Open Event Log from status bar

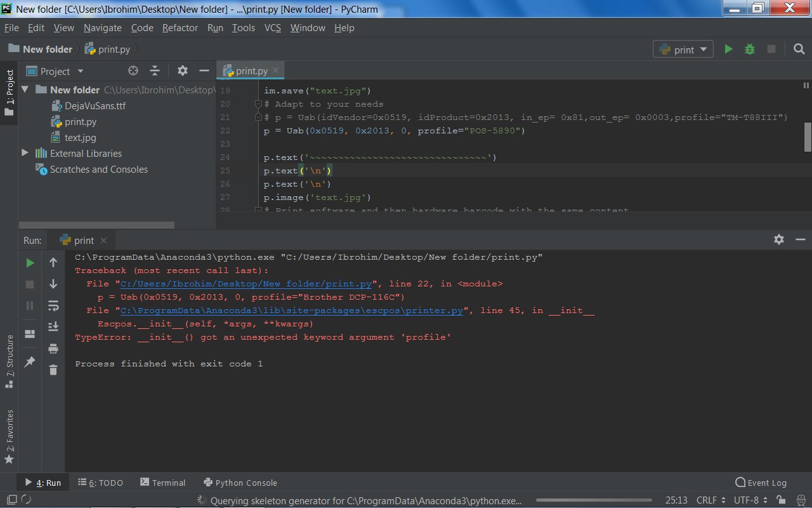point(761,483)
